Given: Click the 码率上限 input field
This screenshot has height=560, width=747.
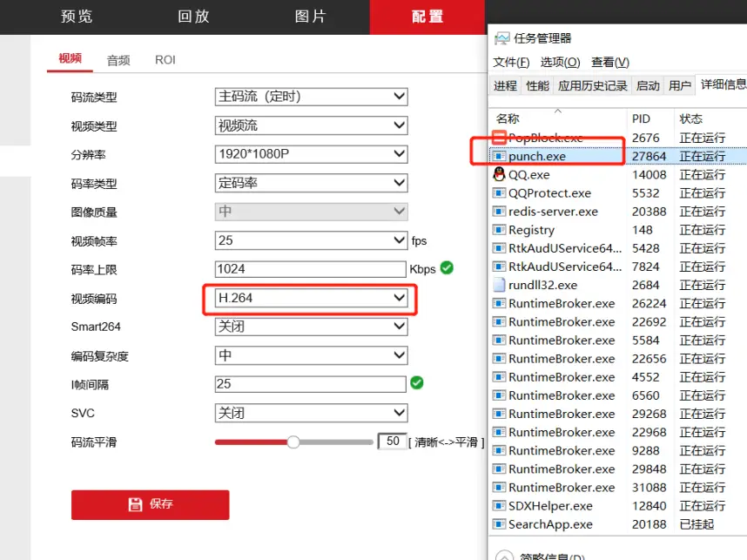Looking at the screenshot, I should (311, 269).
